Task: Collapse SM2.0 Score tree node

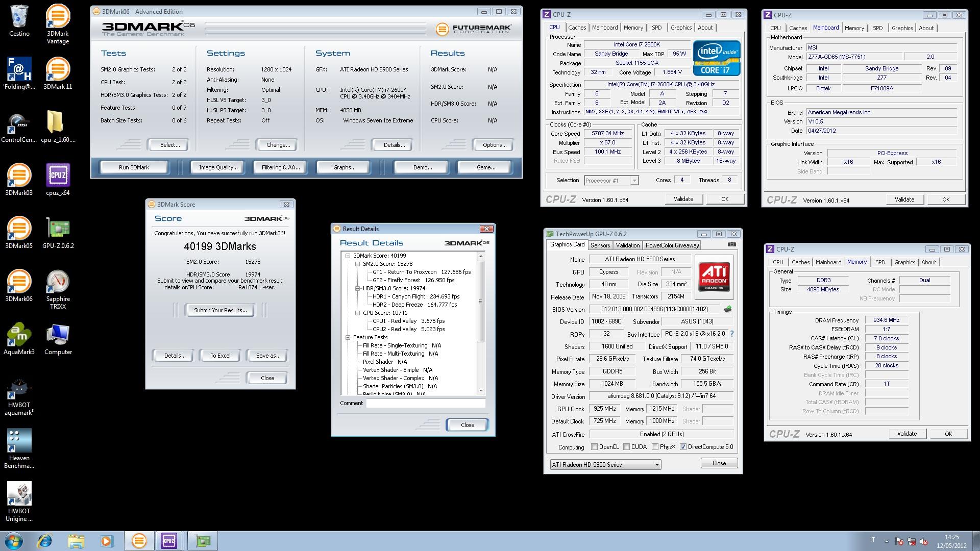Action: coord(358,264)
